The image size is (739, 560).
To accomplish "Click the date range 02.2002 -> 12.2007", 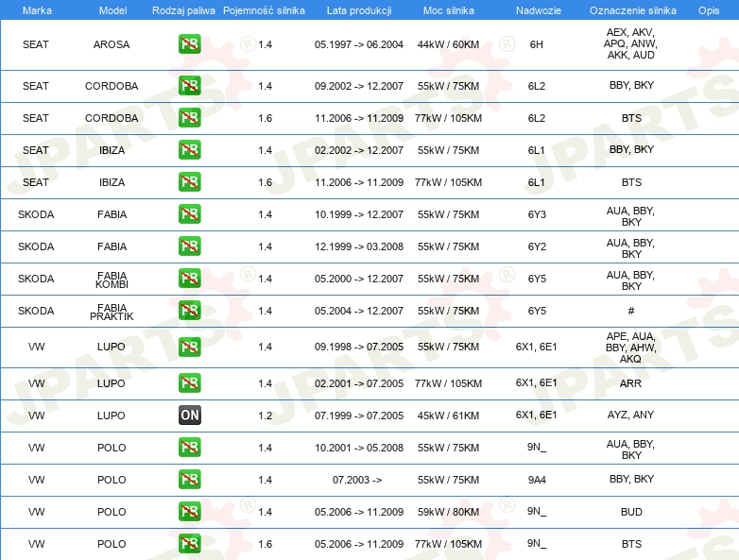I will click(x=359, y=150).
